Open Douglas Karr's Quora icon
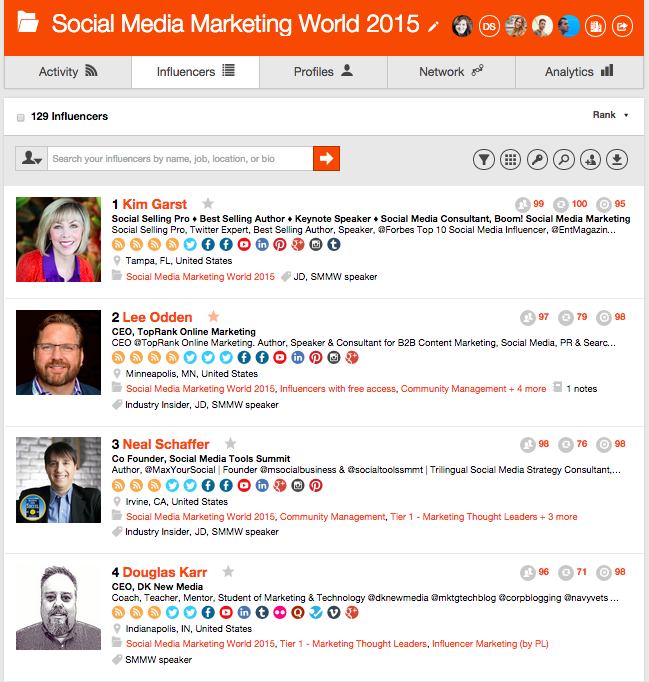 [298, 612]
